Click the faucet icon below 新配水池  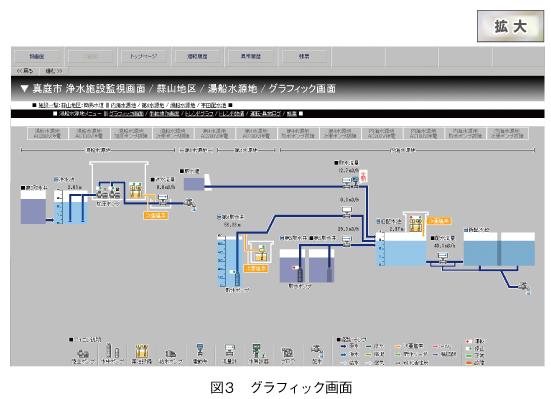524,288
